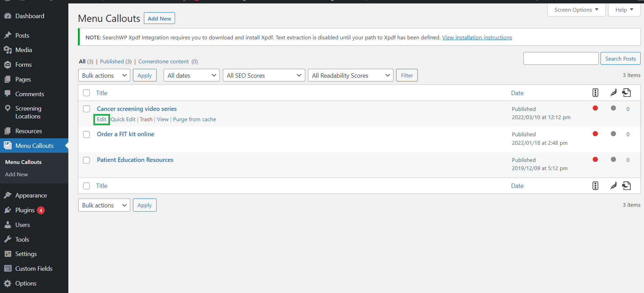This screenshot has height=293, width=644.
Task: Open the All Readability Scores dropdown
Action: click(x=350, y=75)
